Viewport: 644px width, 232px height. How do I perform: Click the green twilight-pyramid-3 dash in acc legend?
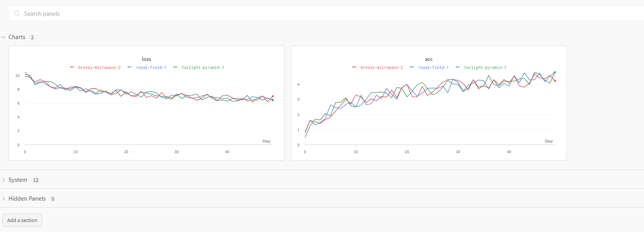point(458,67)
